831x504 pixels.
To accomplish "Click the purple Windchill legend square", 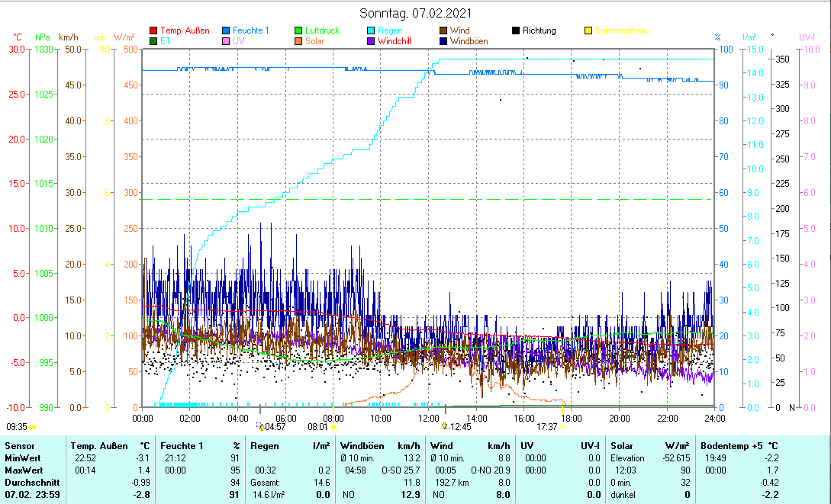I will pos(372,41).
